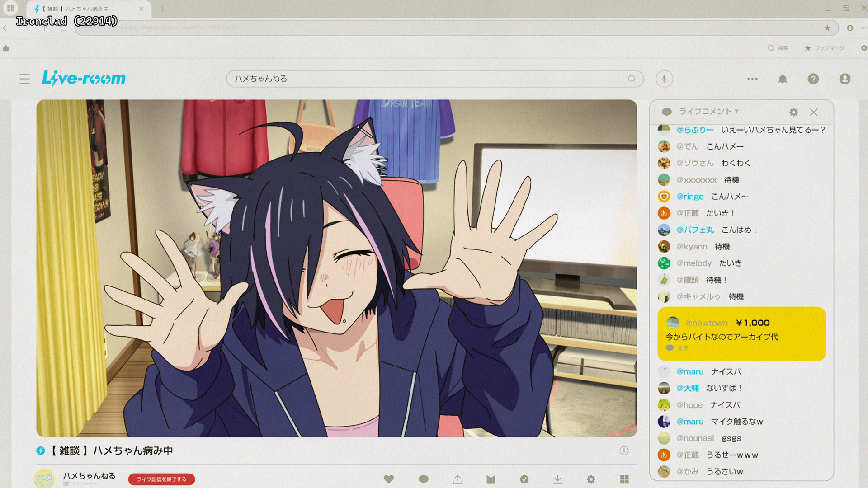Open the info icon beside the stream title
The width and height of the screenshot is (868, 488).
(624, 450)
